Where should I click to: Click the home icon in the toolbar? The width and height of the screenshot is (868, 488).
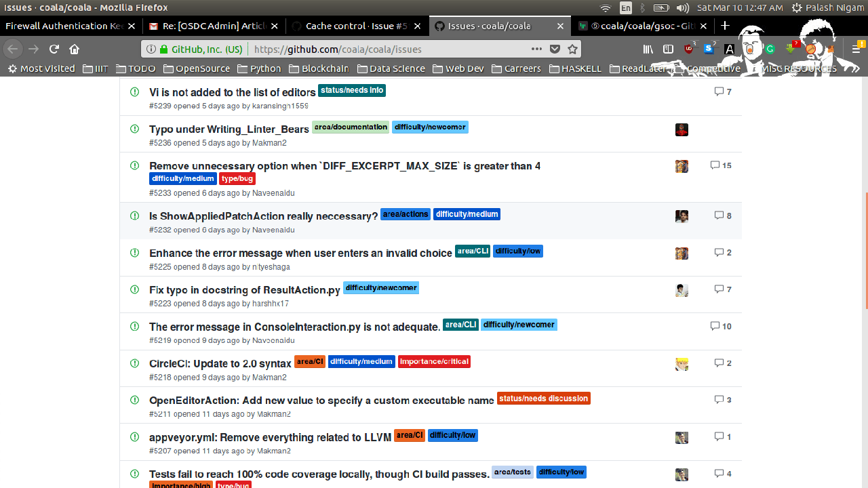coord(74,49)
